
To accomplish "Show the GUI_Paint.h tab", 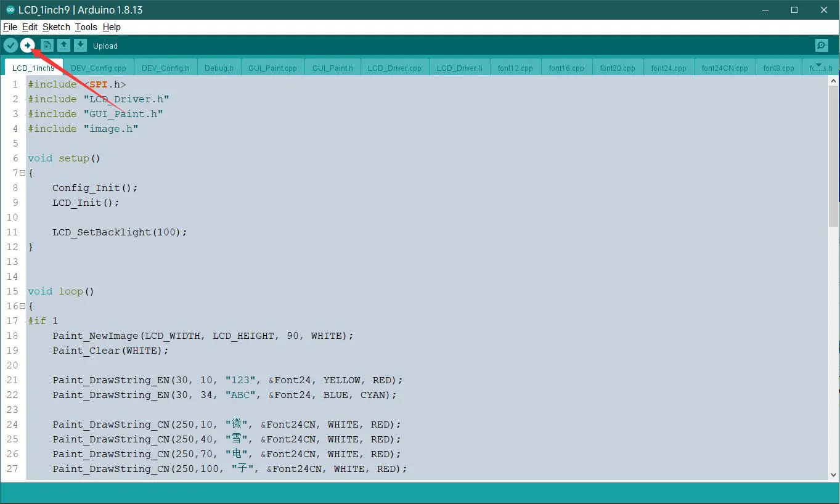I will click(333, 68).
